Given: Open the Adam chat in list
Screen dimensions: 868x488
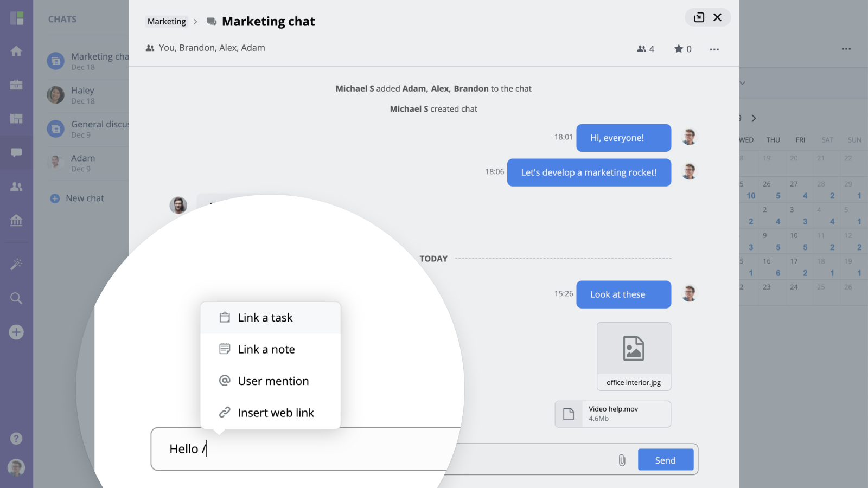Looking at the screenshot, I should pos(87,163).
